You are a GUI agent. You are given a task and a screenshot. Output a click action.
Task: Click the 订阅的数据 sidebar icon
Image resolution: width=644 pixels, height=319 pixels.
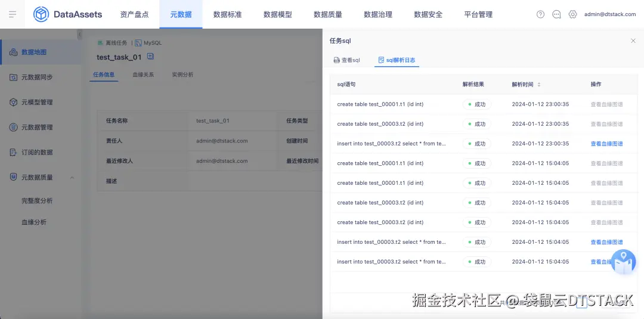pos(13,152)
